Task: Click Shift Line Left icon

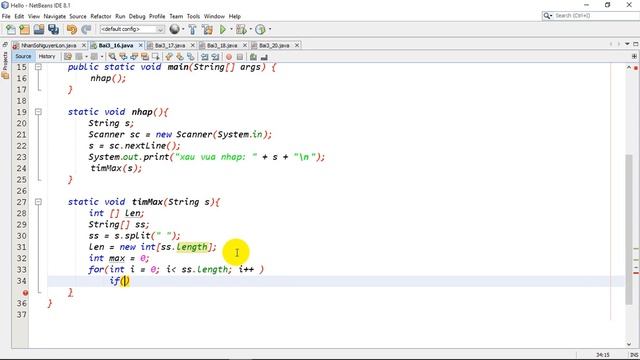Action: coord(204,56)
